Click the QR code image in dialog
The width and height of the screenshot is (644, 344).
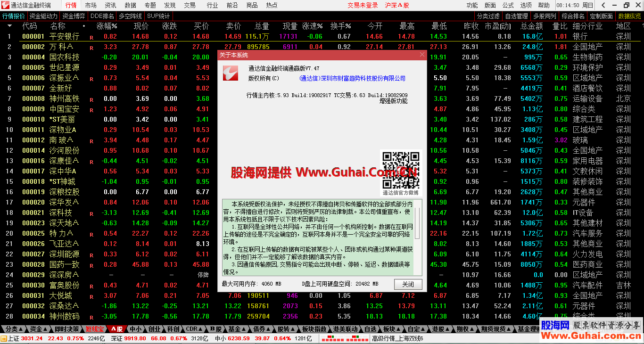click(x=400, y=170)
